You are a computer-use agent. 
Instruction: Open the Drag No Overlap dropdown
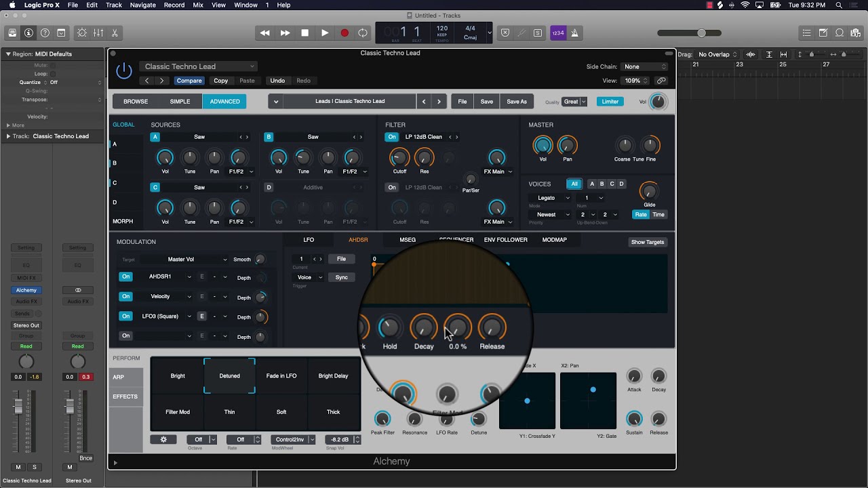(717, 54)
